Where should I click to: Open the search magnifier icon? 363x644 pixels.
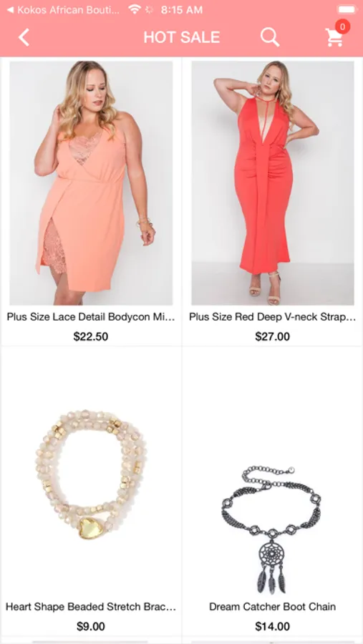tap(270, 37)
